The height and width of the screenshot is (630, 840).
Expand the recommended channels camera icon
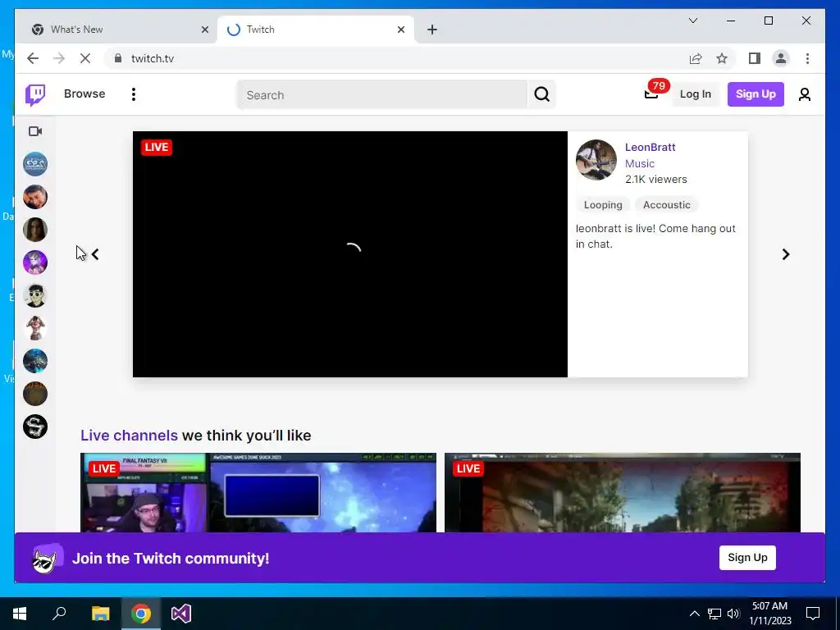tap(35, 131)
